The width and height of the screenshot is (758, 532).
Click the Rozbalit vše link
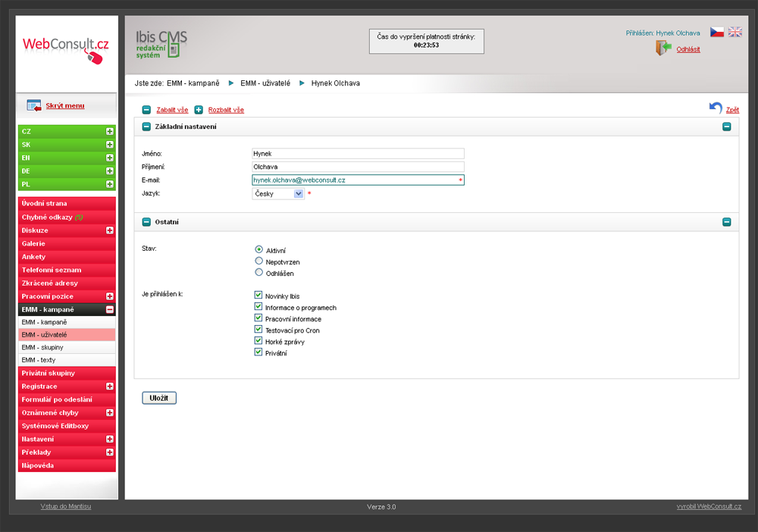click(x=226, y=110)
